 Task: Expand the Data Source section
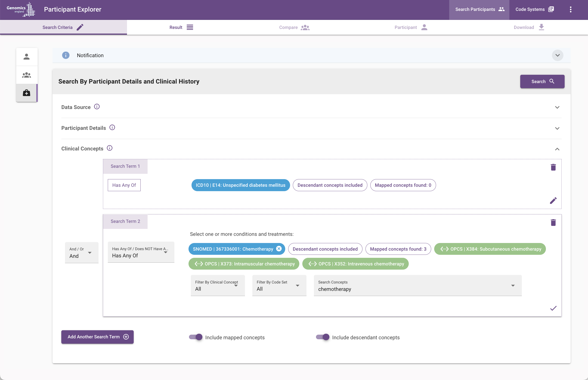pyautogui.click(x=557, y=107)
